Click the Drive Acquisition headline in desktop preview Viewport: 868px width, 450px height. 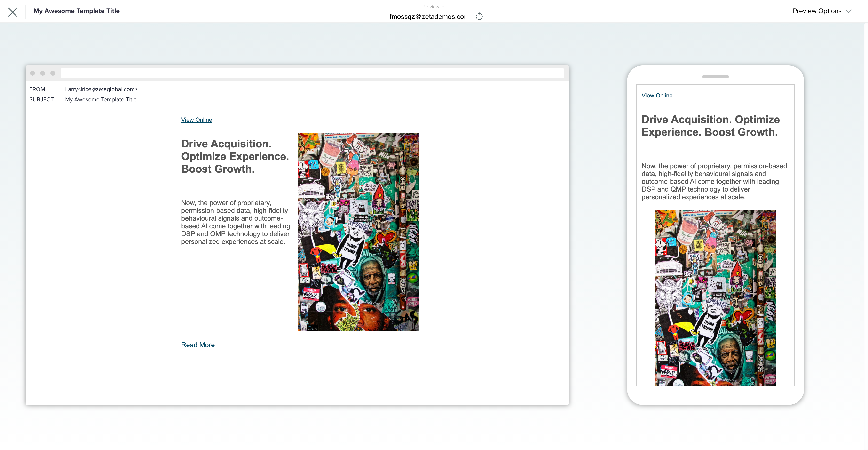pyautogui.click(x=235, y=156)
